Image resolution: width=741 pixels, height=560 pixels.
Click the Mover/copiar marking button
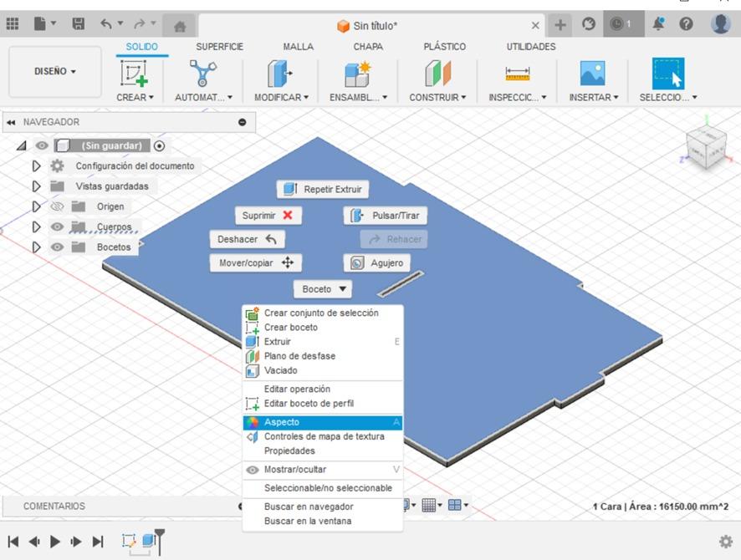coord(256,263)
